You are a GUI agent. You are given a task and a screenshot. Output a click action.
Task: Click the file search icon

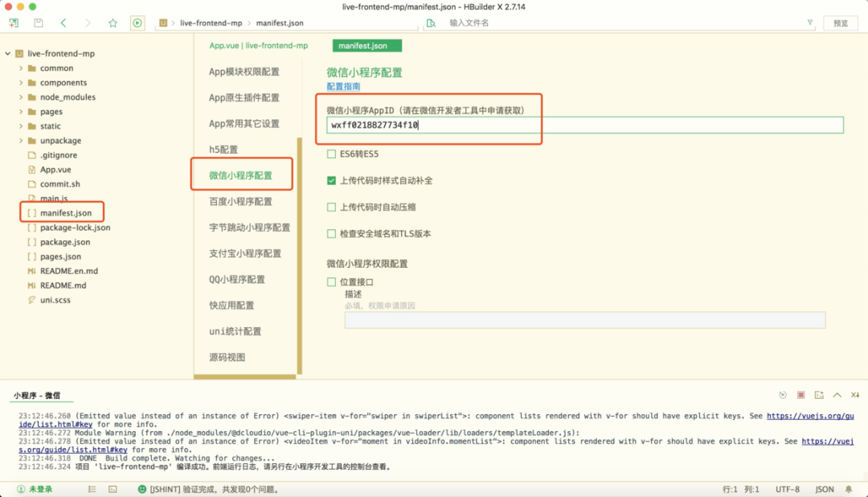click(431, 23)
